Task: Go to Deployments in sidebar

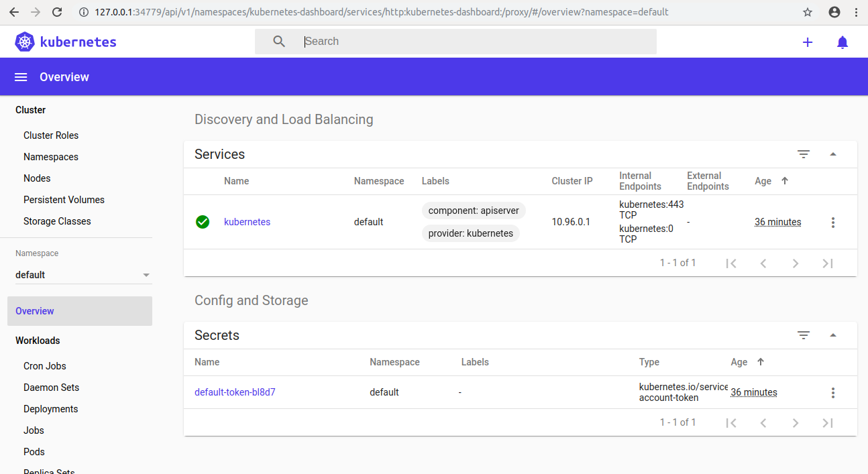Action: [x=50, y=409]
